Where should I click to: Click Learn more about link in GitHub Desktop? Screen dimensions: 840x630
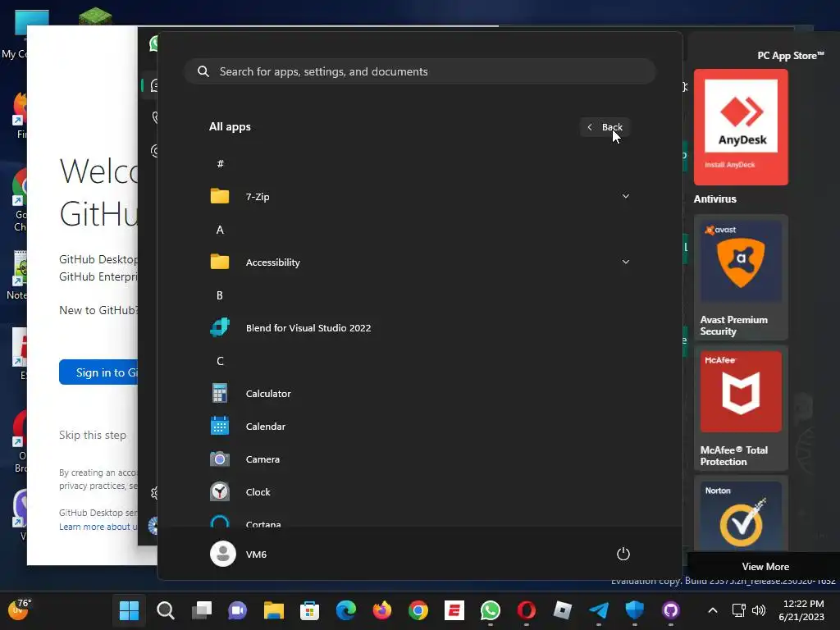(98, 527)
